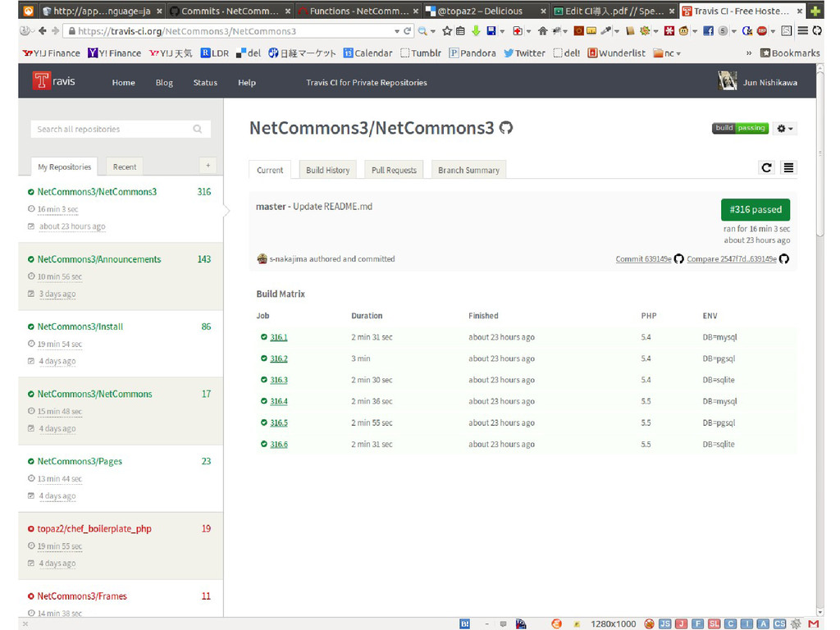Image resolution: width=840 pixels, height=630 pixels.
Task: Click the #316 passed button
Action: pyautogui.click(x=756, y=209)
